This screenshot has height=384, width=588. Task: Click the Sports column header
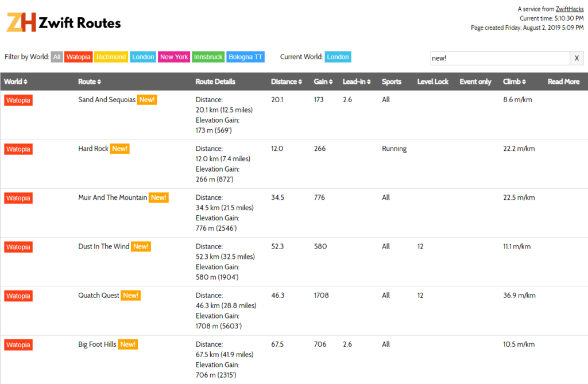(392, 82)
